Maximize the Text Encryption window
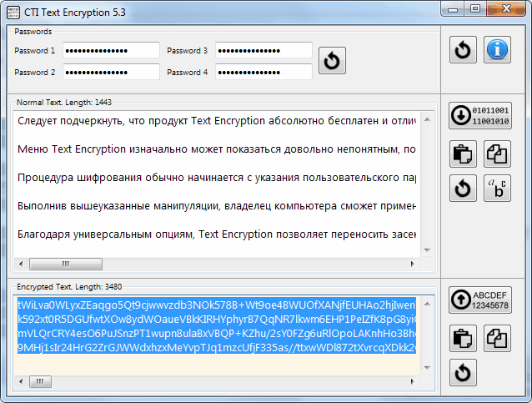532x403 pixels. point(475,8)
